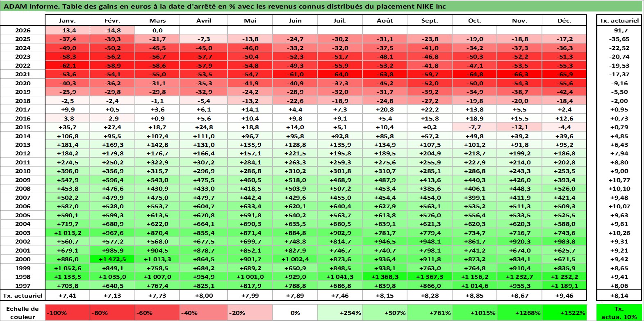644x321 pixels.
Task: Click the cell with value -62,1
Action: [67, 66]
